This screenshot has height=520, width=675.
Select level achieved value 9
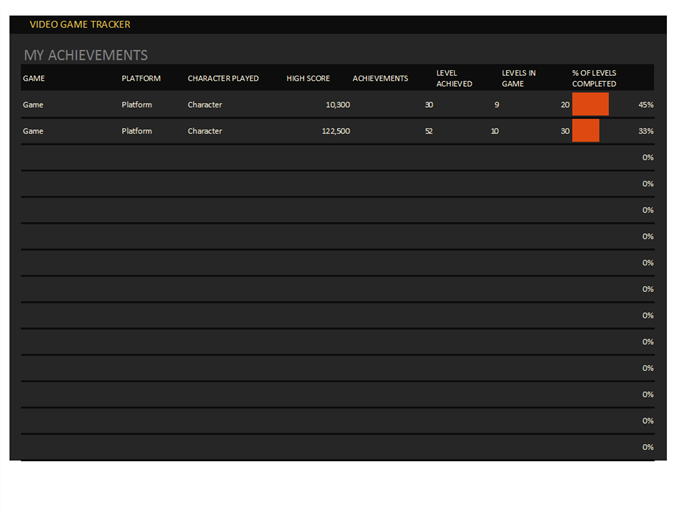tap(497, 105)
